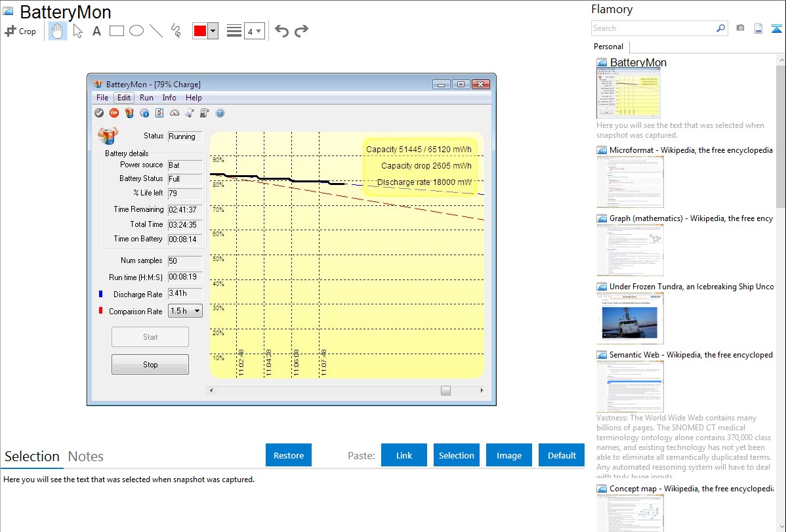Click the Paste Image button
Screen dimensions: 786x532
[508, 455]
